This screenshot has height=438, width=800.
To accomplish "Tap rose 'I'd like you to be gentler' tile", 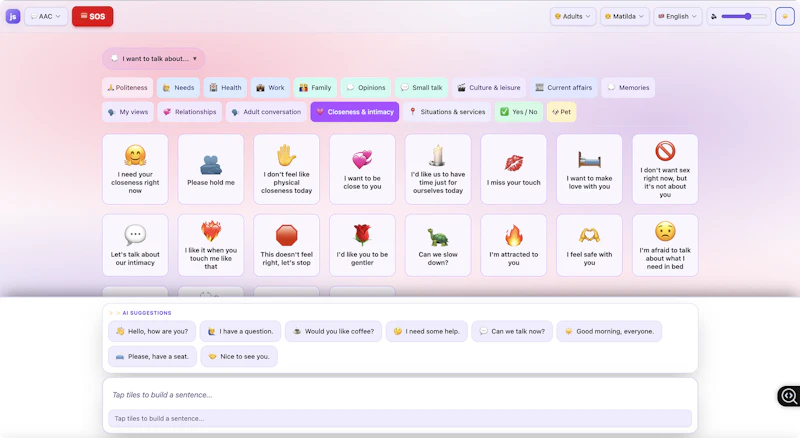I will click(x=362, y=245).
